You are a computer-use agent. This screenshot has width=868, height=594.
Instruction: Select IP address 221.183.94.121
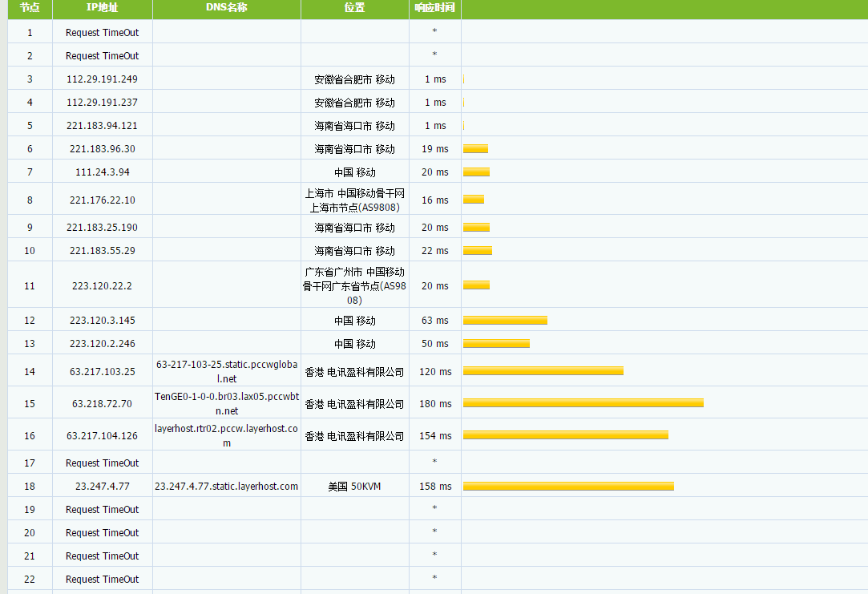[x=103, y=126]
